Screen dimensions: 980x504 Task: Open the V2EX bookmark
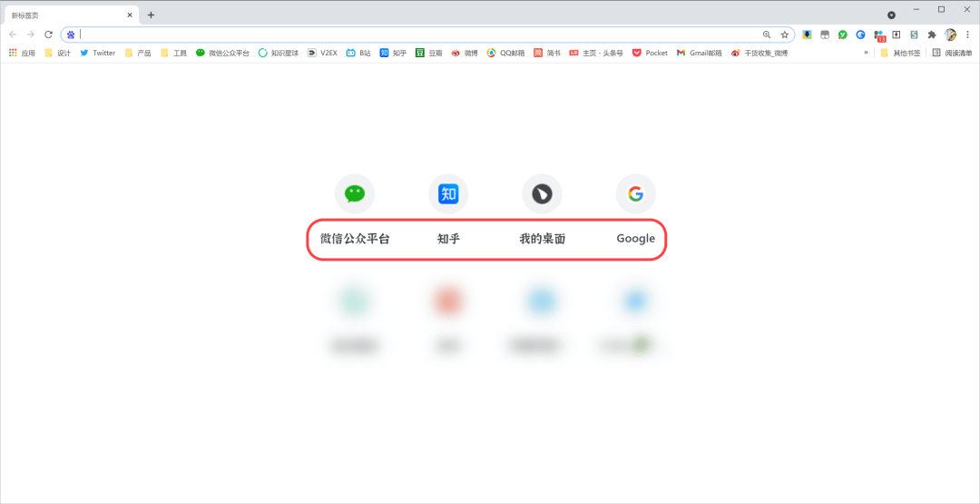[x=322, y=54]
